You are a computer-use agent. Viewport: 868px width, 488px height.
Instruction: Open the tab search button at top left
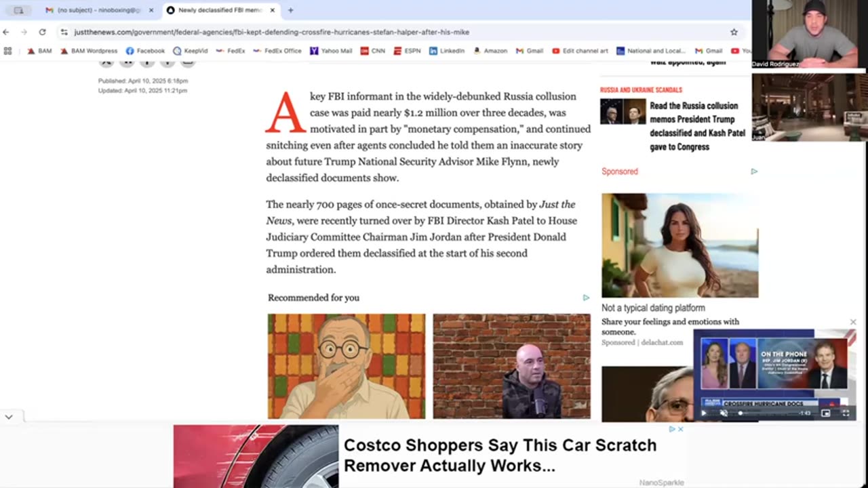[18, 10]
